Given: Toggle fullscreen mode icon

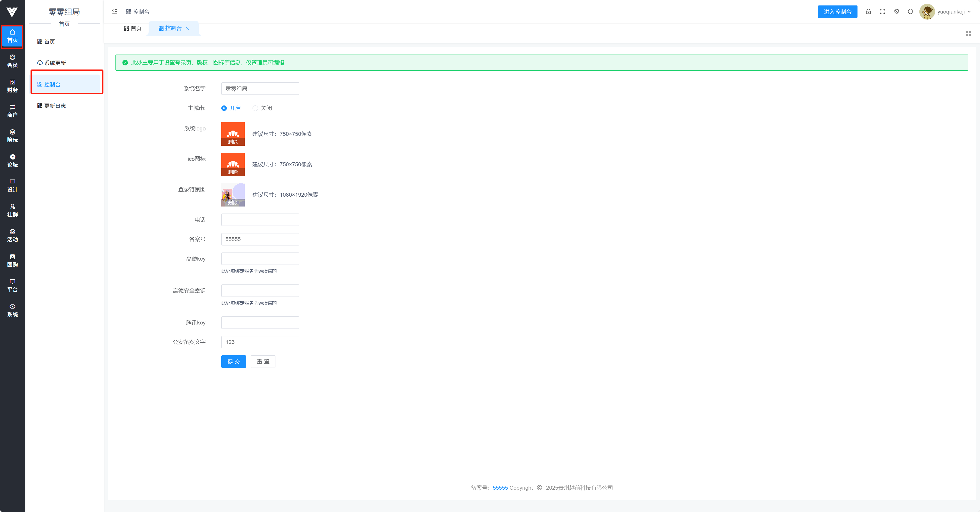Looking at the screenshot, I should [882, 12].
